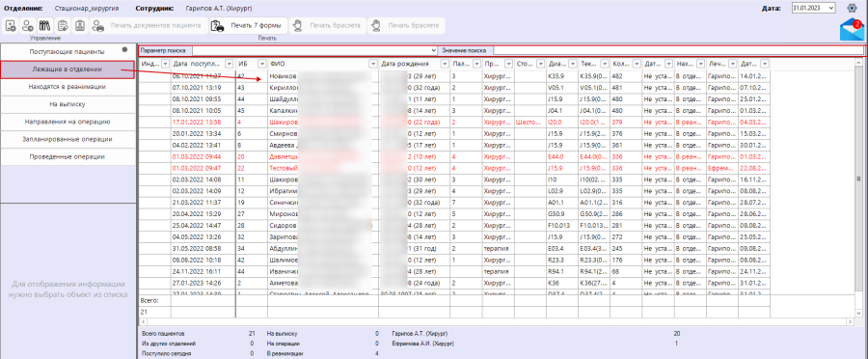Click the add document icon in Управление group
This screenshot has width=868, height=359.
[10, 25]
